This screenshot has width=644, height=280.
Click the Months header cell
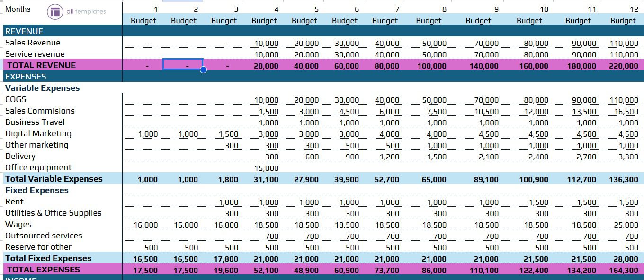[18, 9]
